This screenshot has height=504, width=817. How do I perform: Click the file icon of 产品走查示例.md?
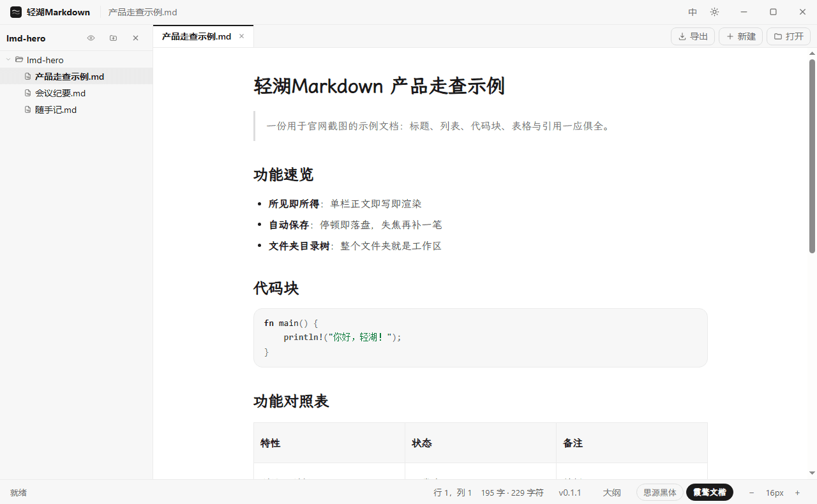coord(27,77)
